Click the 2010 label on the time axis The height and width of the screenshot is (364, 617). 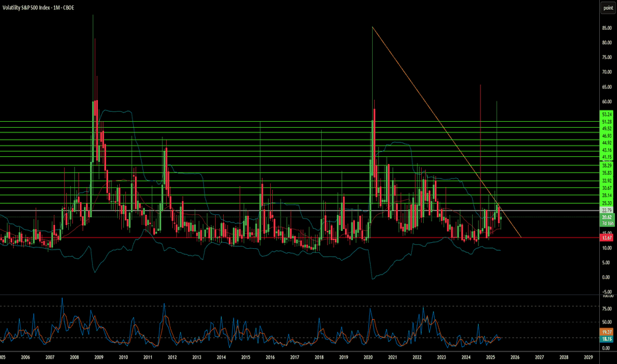[x=123, y=357]
